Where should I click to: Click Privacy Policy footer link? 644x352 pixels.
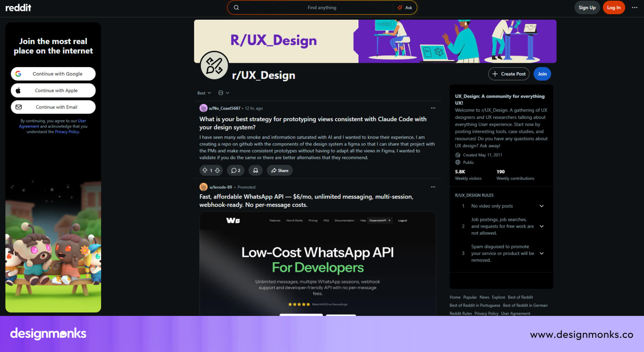point(486,313)
